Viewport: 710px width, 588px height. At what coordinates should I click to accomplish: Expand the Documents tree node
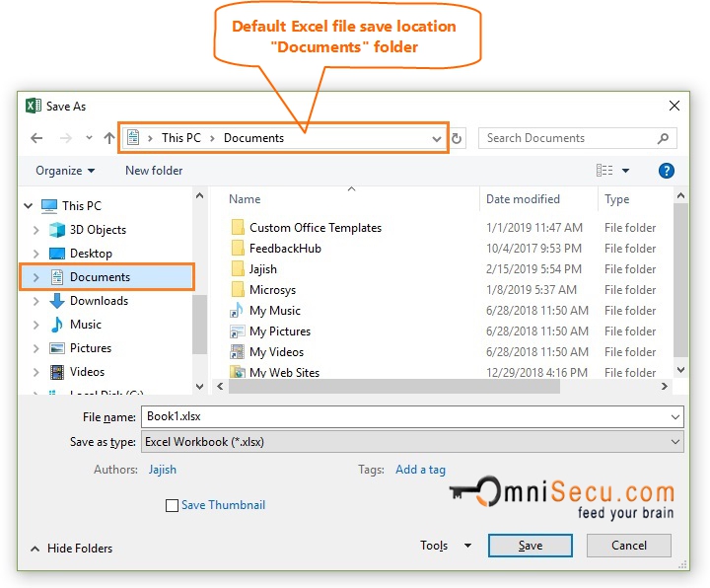tap(36, 277)
